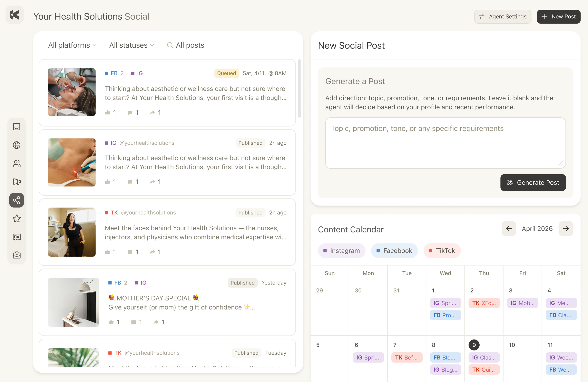
Task: Click the comment icon on the IG Published post
Action: point(130,182)
